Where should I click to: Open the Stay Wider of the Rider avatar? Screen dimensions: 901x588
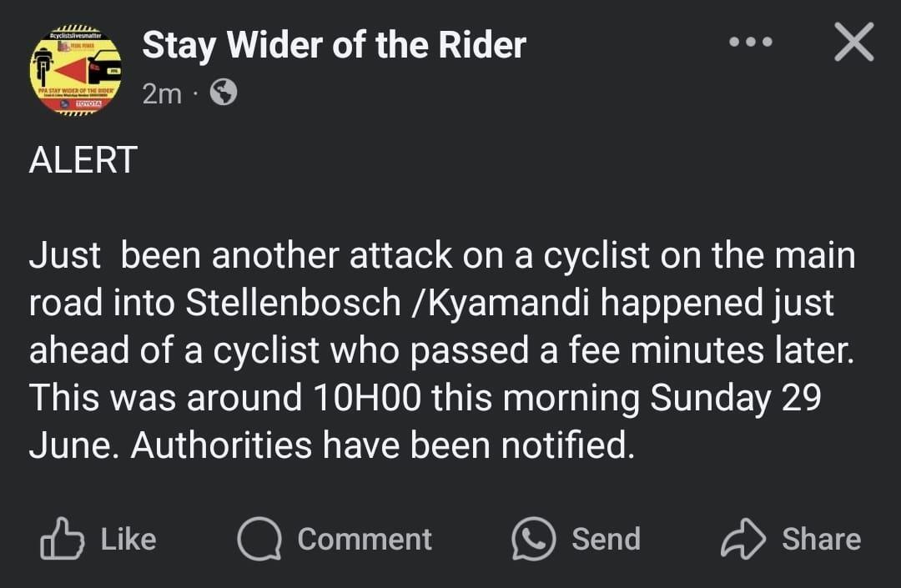pyautogui.click(x=75, y=70)
